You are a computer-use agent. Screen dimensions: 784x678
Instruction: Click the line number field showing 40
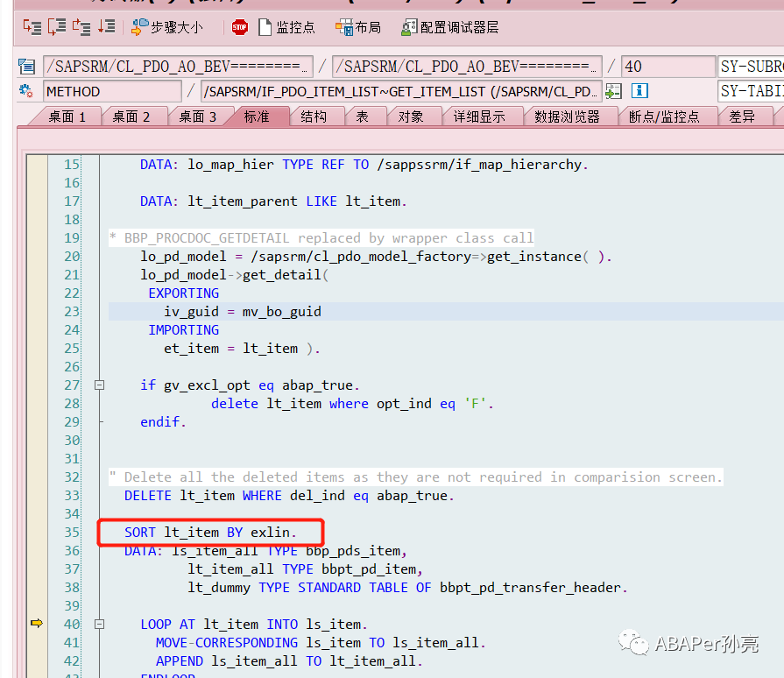click(668, 67)
